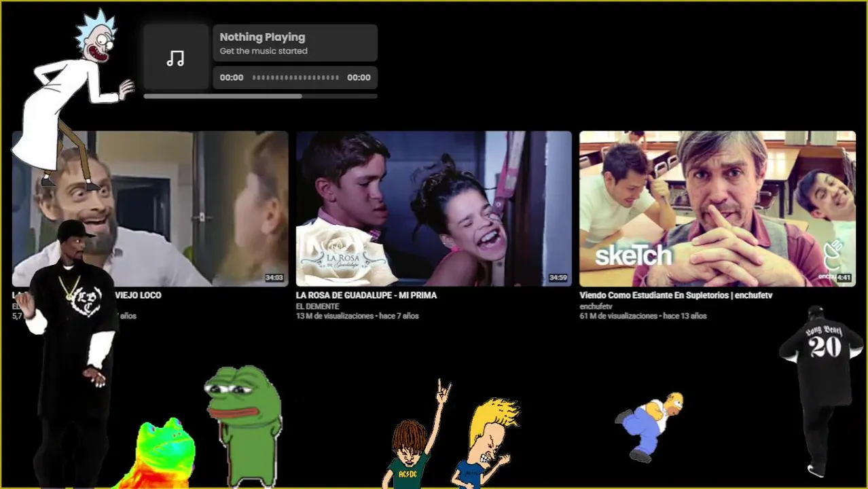The image size is (868, 489).
Task: Click title LA ROSA DE GUADALUPE - MI PRIMA
Action: (366, 295)
